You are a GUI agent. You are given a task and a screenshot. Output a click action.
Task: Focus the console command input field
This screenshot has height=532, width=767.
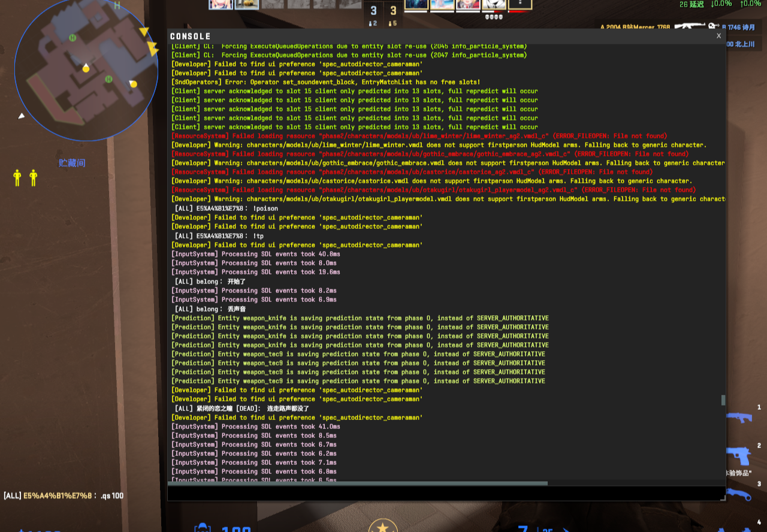click(x=446, y=493)
